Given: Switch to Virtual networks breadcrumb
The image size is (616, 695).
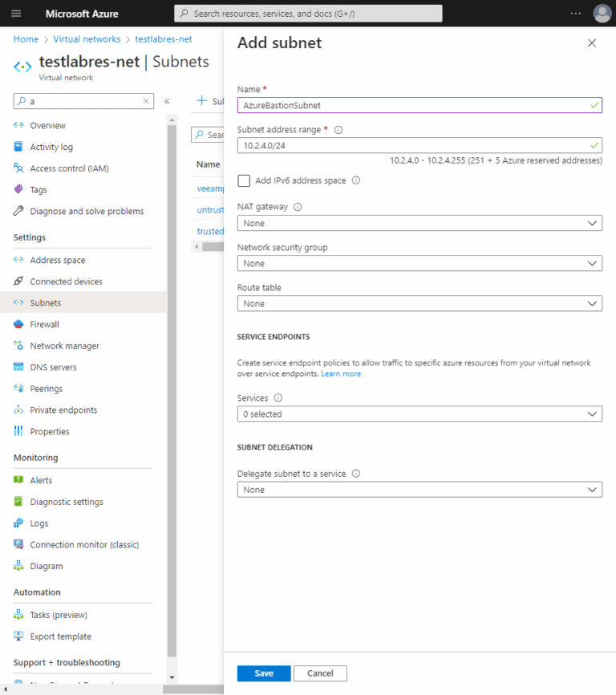Looking at the screenshot, I should [87, 38].
